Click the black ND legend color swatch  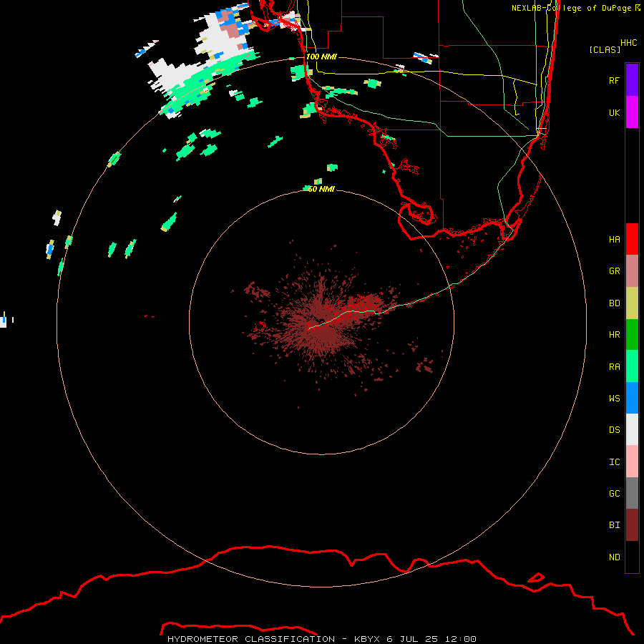632,557
